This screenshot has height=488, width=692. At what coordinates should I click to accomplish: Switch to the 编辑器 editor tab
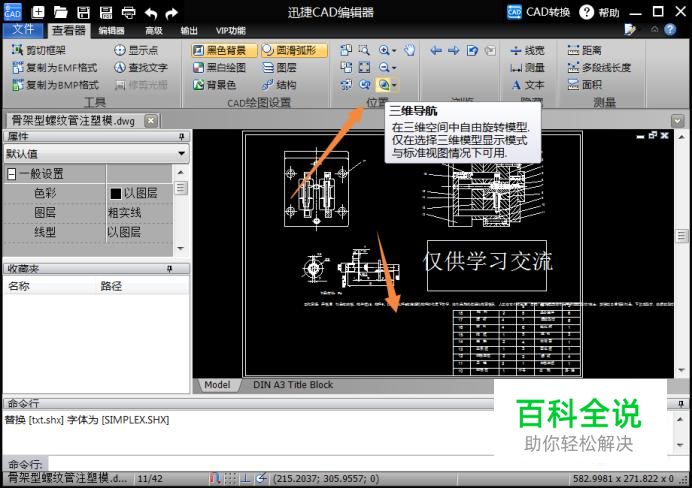pos(111,30)
